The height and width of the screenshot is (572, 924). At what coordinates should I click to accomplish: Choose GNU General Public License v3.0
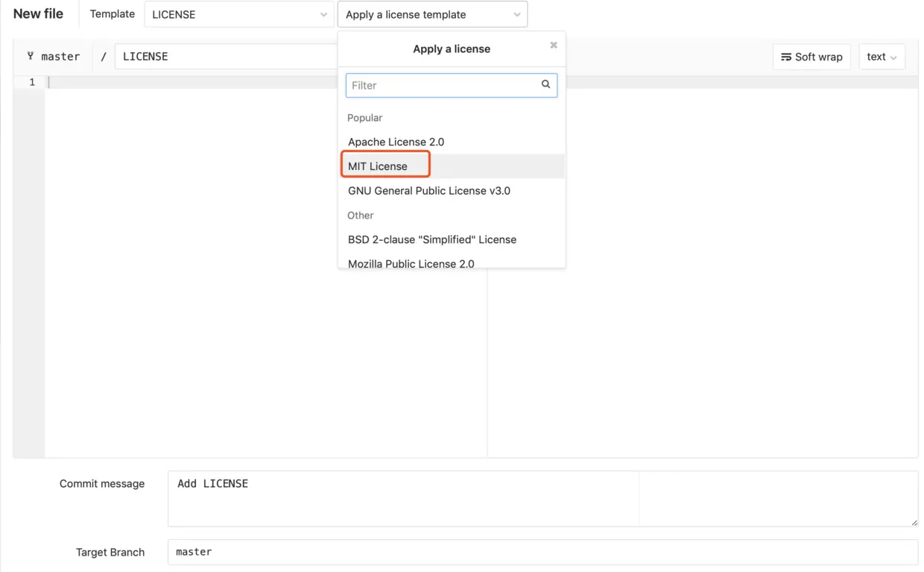(x=428, y=190)
